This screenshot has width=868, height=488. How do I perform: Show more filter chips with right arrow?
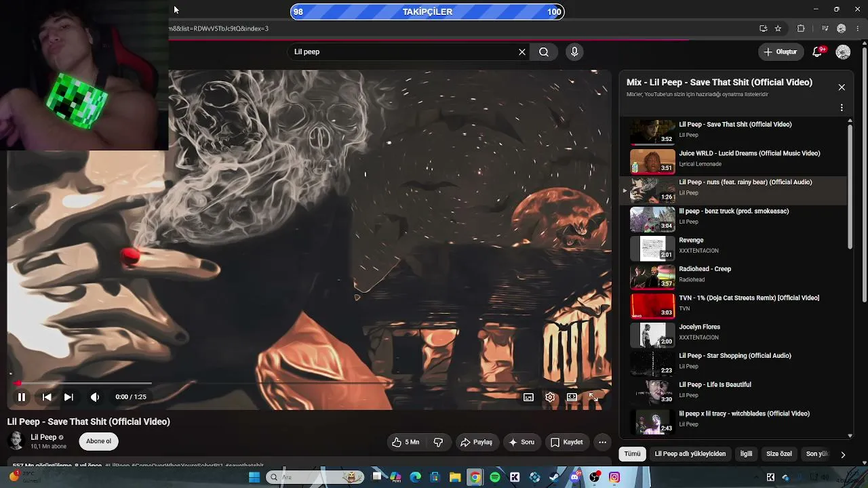coord(843,455)
